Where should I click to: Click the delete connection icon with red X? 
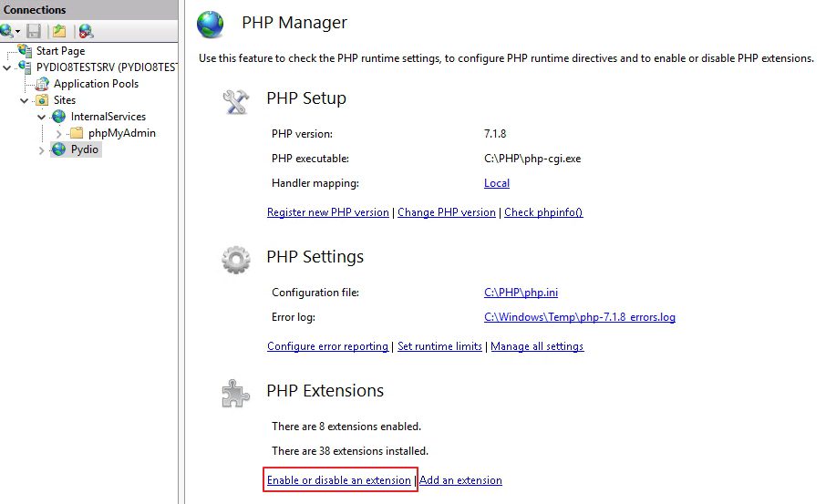click(87, 32)
